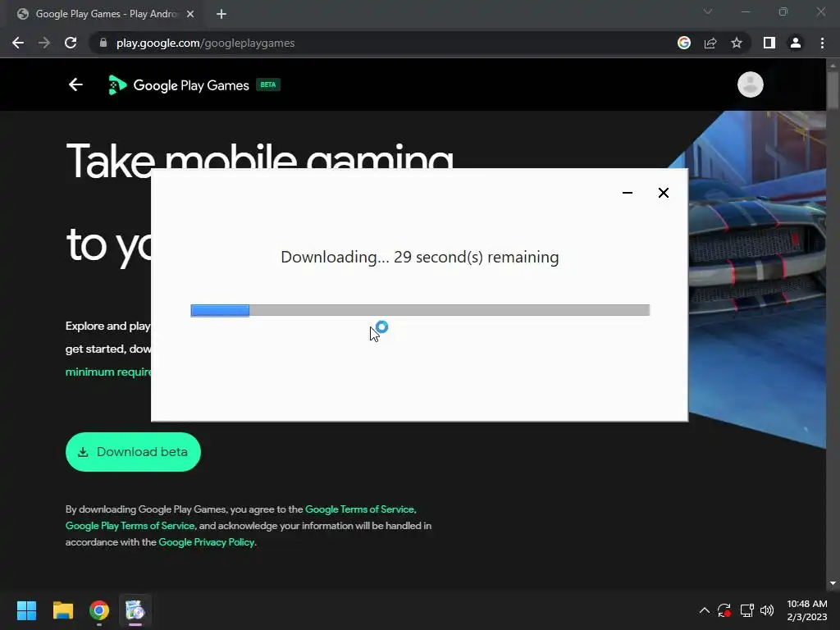
Task: Open the installer app in the taskbar
Action: [135, 610]
